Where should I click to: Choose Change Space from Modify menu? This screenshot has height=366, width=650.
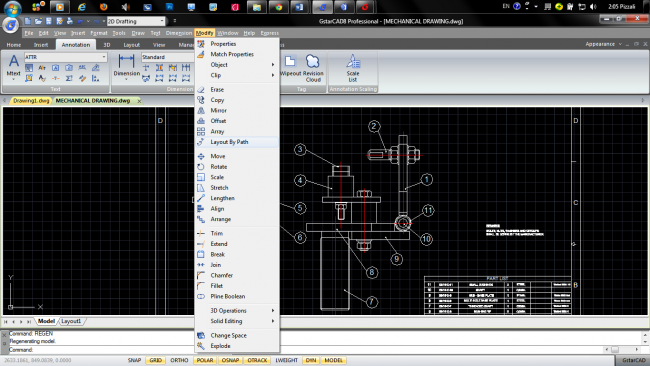click(x=237, y=335)
